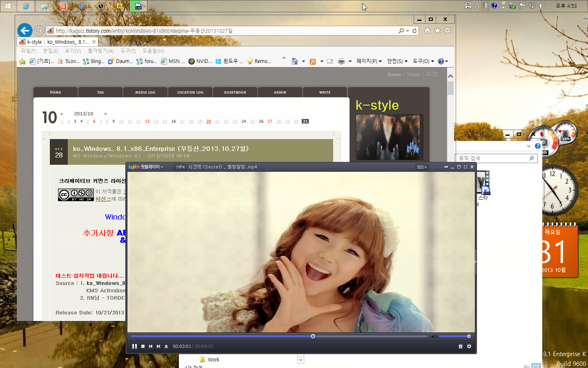Open the ko_Windows_8.1_x86_Enterprise post title
Viewport: 588px width, 368px height.
pyautogui.click(x=161, y=148)
